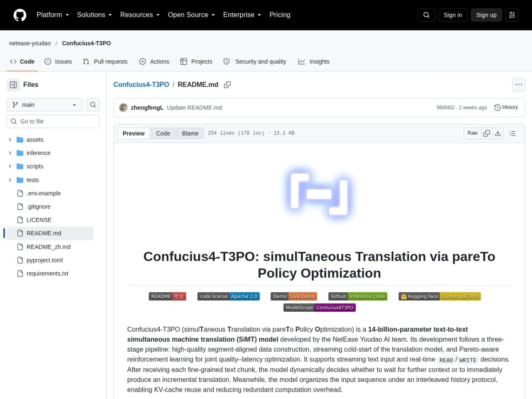532x399 pixels.
Task: Open the Insights tab
Action: [x=314, y=62]
